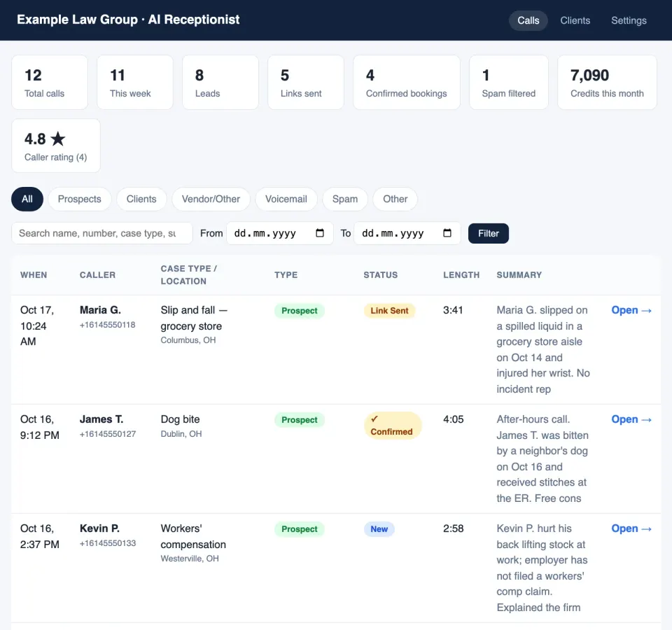
Task: Open Maria G.'s call details
Action: [631, 310]
